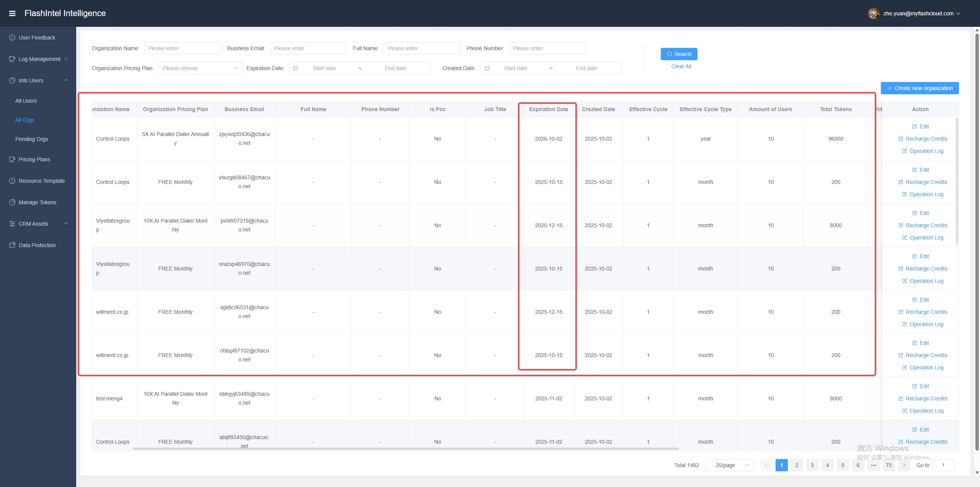
Task: Click the Pricing Plans sidebar icon
Action: pyautogui.click(x=12, y=159)
